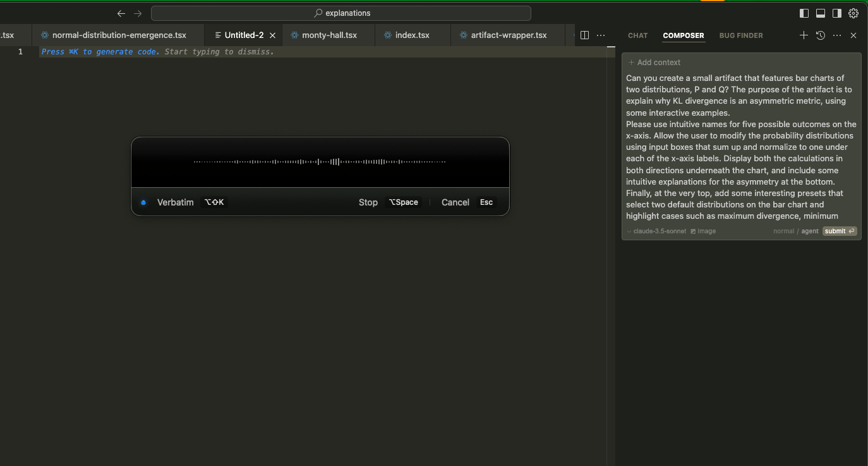Open the index.tsx tab
The width and height of the screenshot is (868, 466).
pos(413,35)
